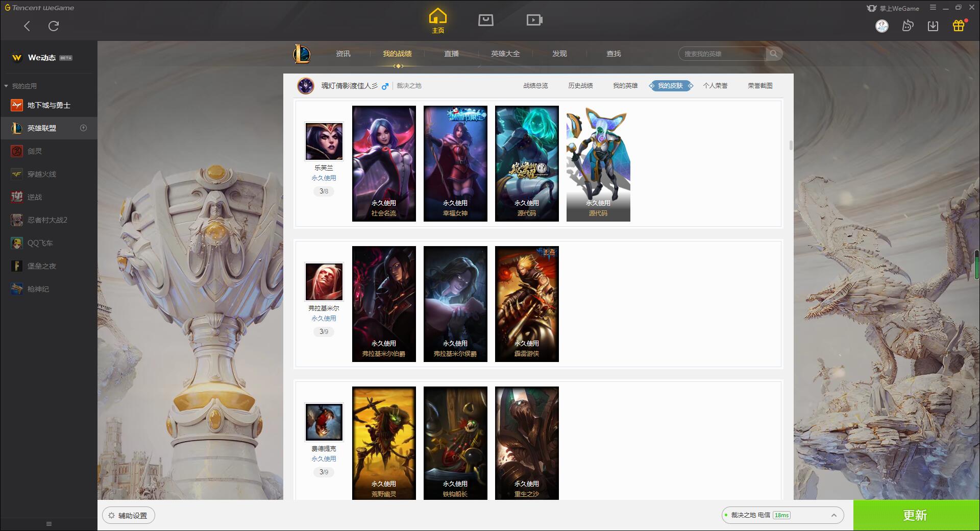This screenshot has width=980, height=531.
Task: Click the 乐芙兰 champion portrait
Action: pos(324,141)
